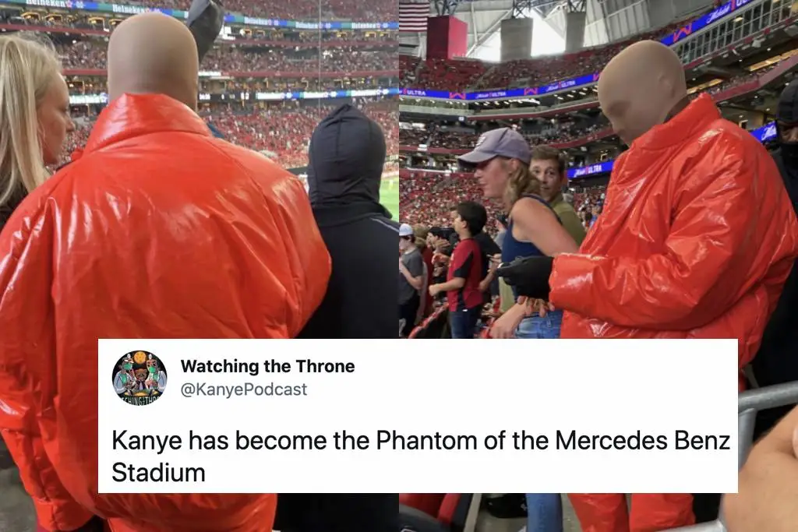
Task: Click the American flag hanging from the rafters
Action: (415, 16)
